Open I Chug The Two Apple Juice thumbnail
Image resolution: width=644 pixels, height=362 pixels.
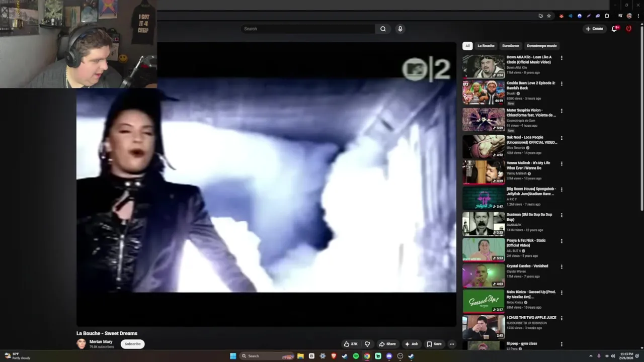484,327
